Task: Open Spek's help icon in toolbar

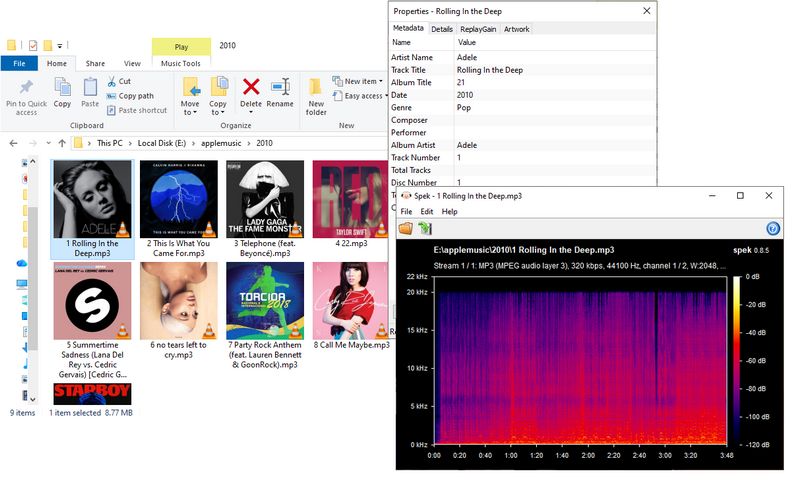Action: pos(772,229)
